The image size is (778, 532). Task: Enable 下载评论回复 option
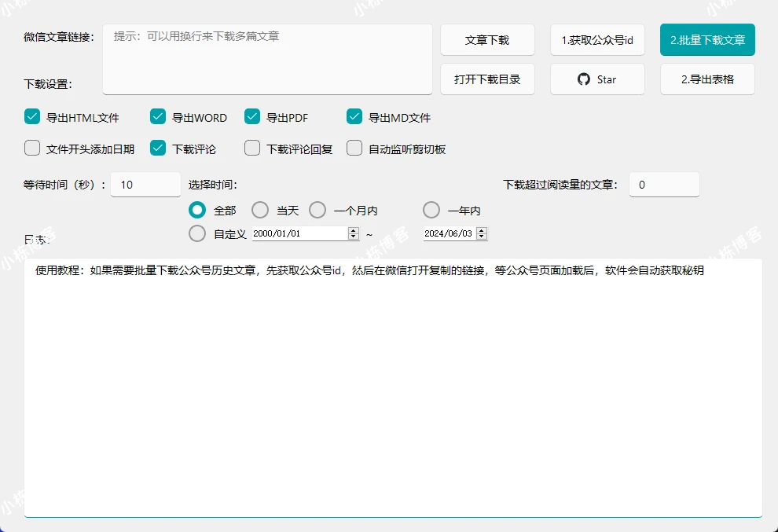point(252,149)
